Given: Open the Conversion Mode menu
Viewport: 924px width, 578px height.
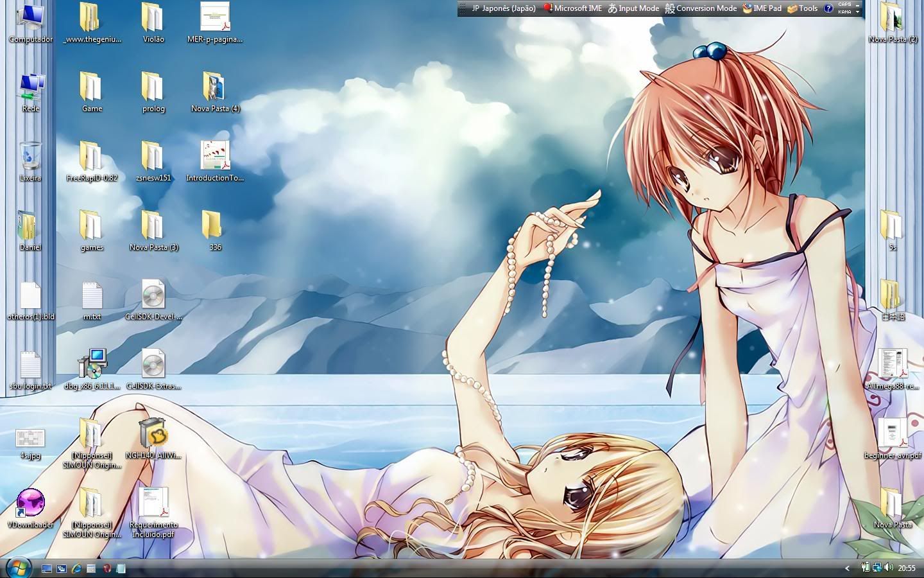Looking at the screenshot, I should click(701, 8).
